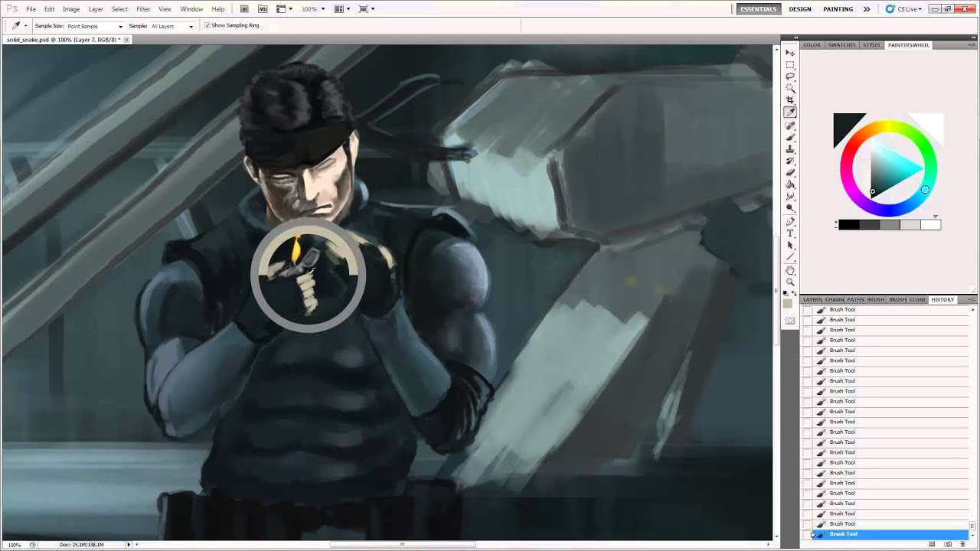The height and width of the screenshot is (551, 980).
Task: Switch to the Layers panel tab
Action: coord(812,299)
